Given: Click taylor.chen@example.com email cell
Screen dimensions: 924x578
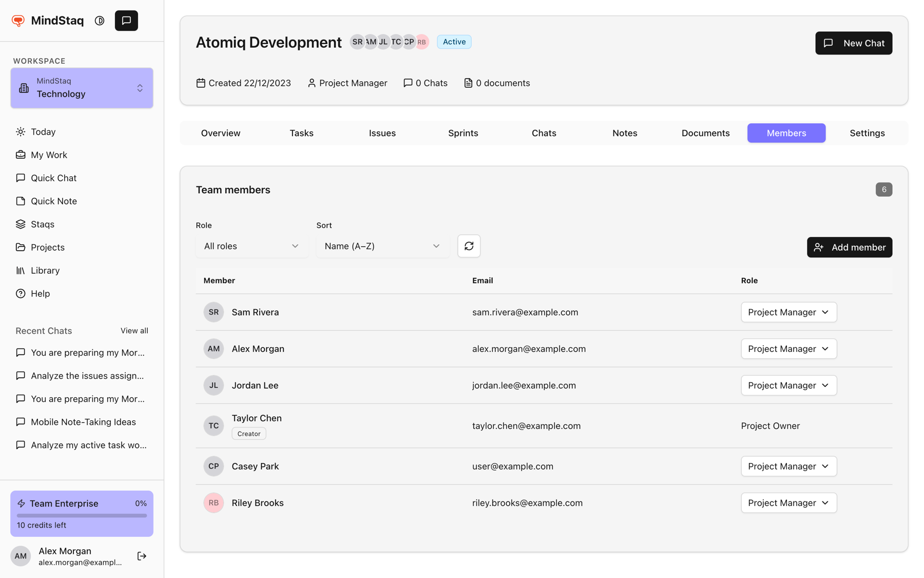Looking at the screenshot, I should [526, 425].
